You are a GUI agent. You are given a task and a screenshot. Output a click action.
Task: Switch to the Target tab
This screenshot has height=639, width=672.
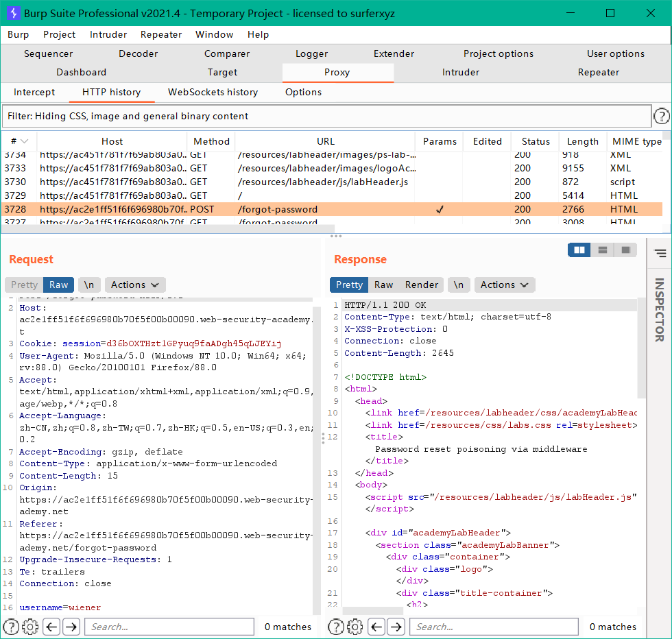[x=222, y=72]
